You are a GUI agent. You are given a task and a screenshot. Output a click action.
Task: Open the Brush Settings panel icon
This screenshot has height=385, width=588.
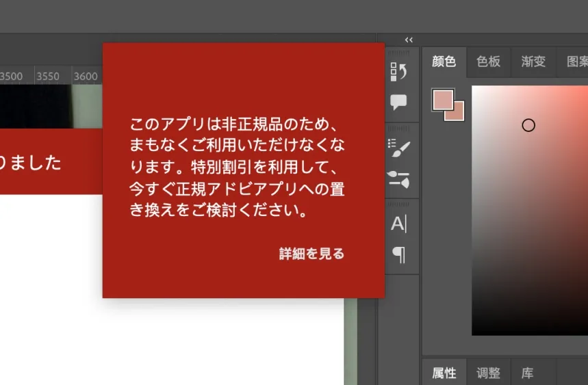(399, 148)
